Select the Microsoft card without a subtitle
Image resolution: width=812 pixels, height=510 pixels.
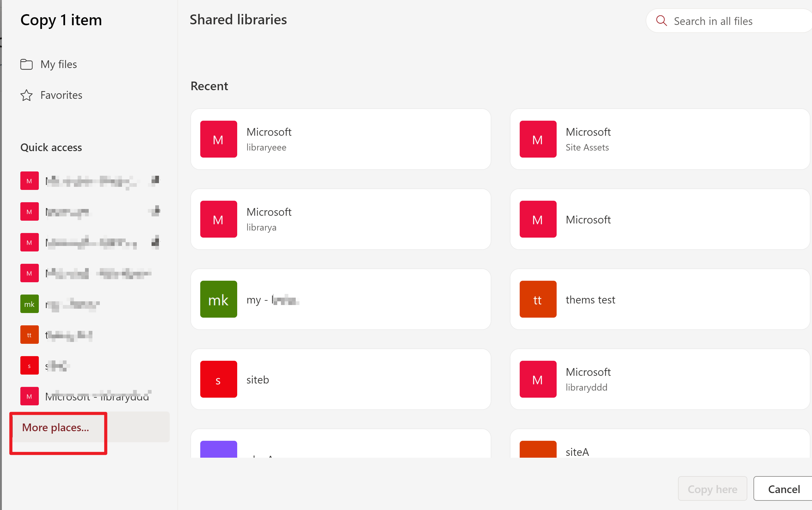[x=660, y=219]
